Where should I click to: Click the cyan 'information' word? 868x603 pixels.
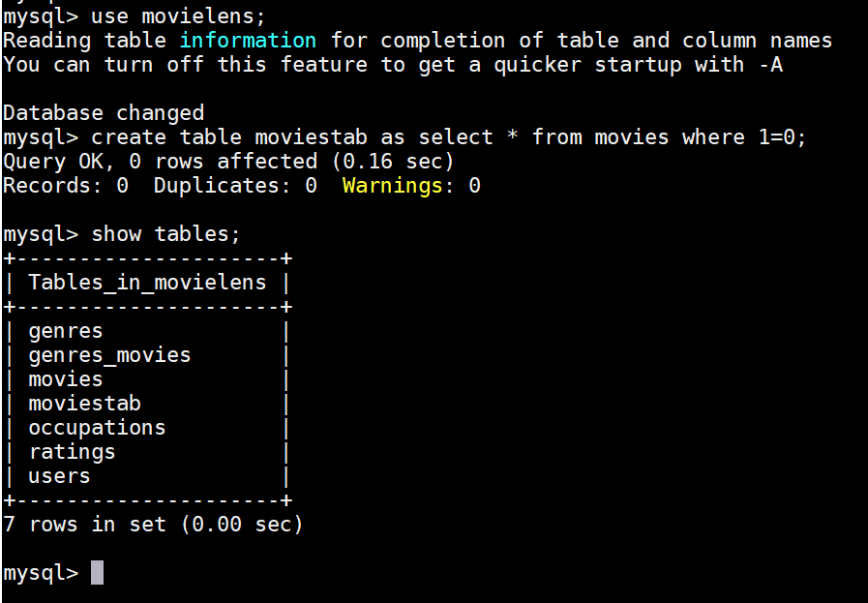[x=248, y=41]
